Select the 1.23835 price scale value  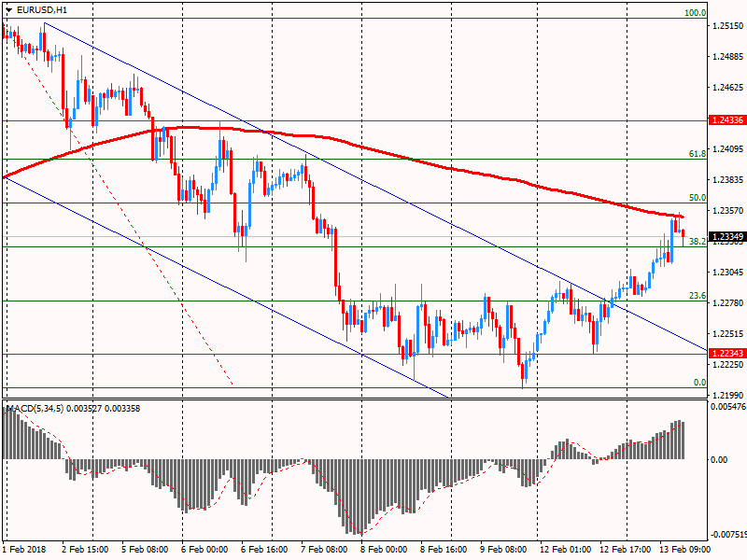click(x=728, y=180)
